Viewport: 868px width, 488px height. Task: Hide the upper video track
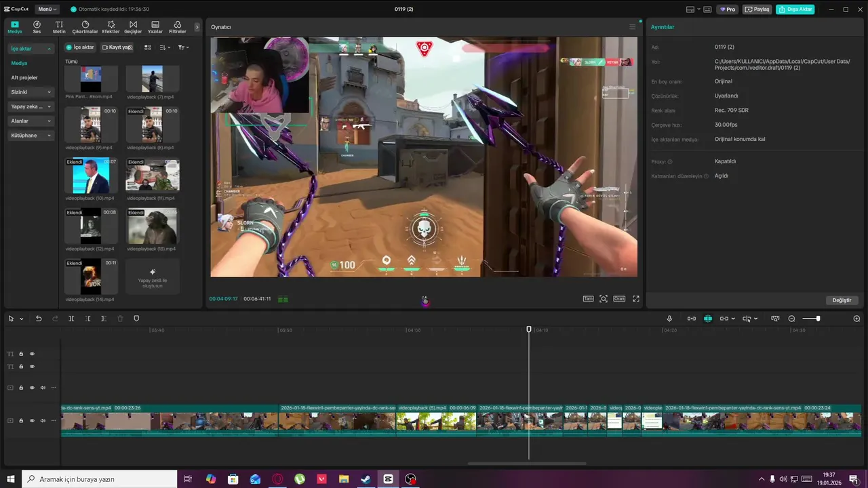tap(32, 388)
